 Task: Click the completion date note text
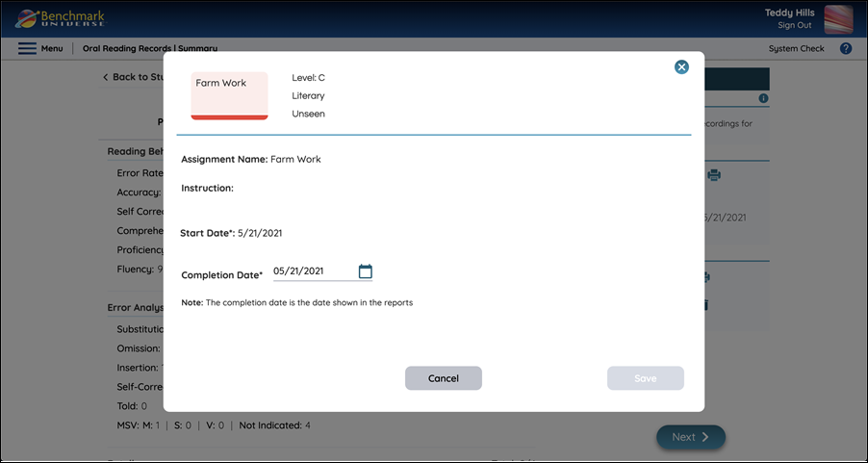tap(296, 303)
